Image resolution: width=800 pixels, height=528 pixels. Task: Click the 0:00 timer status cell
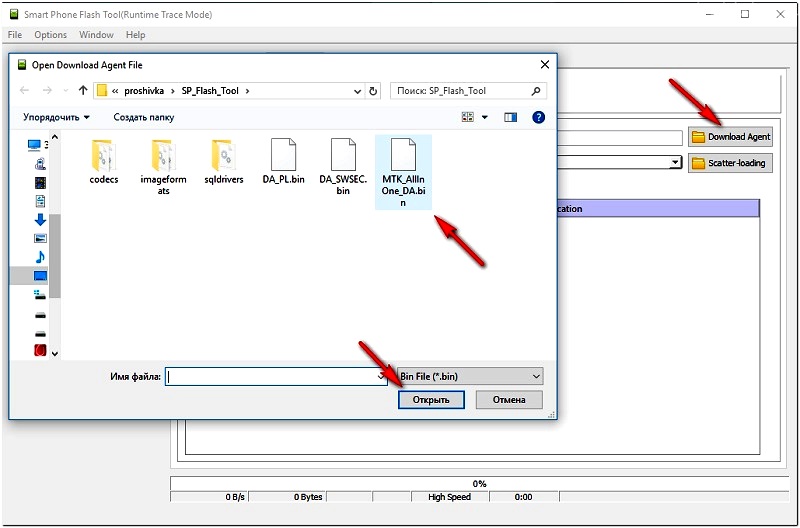click(x=523, y=497)
